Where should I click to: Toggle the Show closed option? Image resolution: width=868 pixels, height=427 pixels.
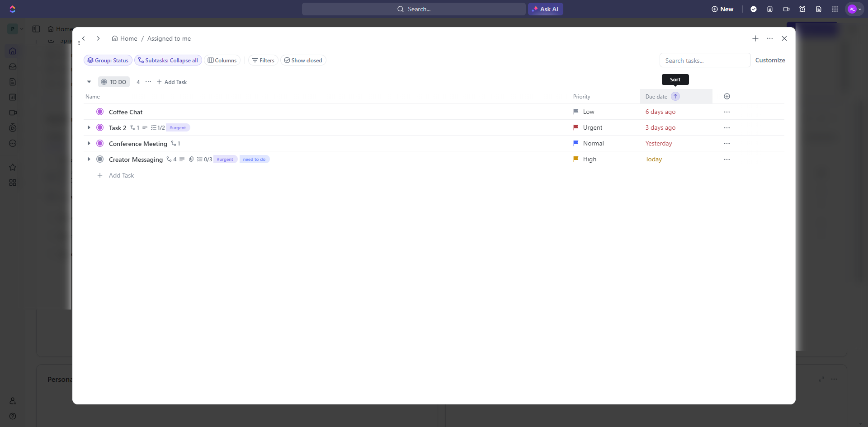click(303, 61)
